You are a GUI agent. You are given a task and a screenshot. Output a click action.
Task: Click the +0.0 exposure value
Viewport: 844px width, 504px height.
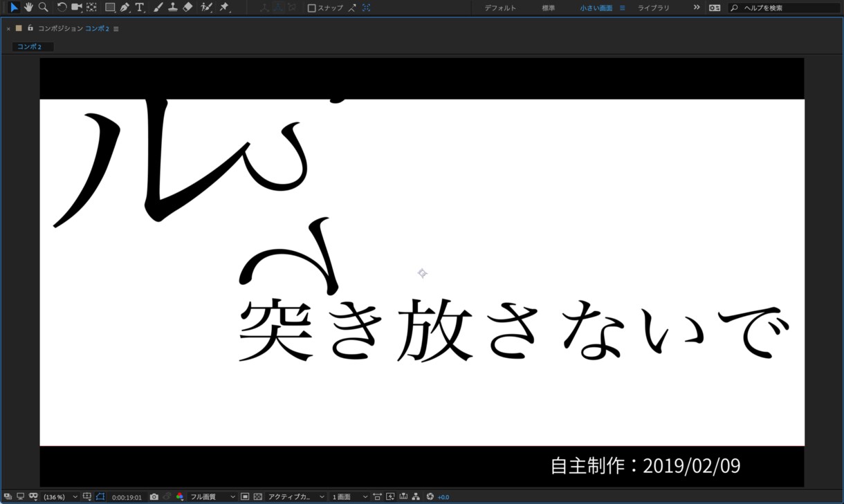[443, 497]
